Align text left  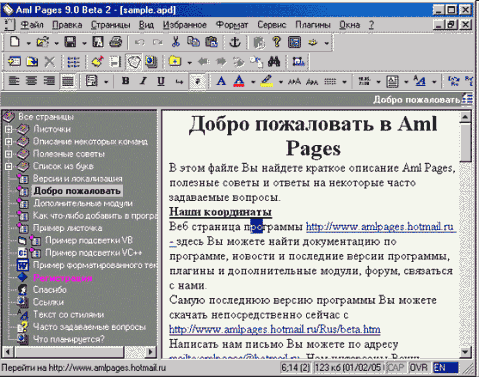(14, 81)
